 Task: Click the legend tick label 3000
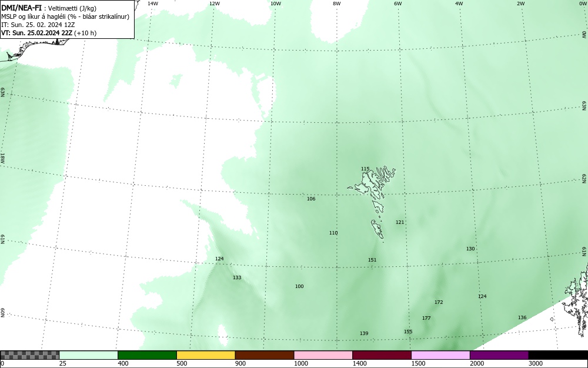536,363
